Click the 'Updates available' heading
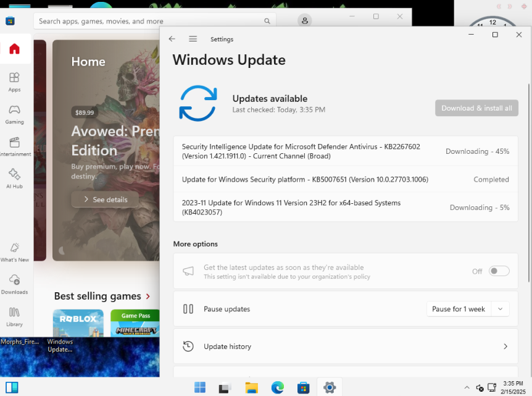 coord(270,98)
